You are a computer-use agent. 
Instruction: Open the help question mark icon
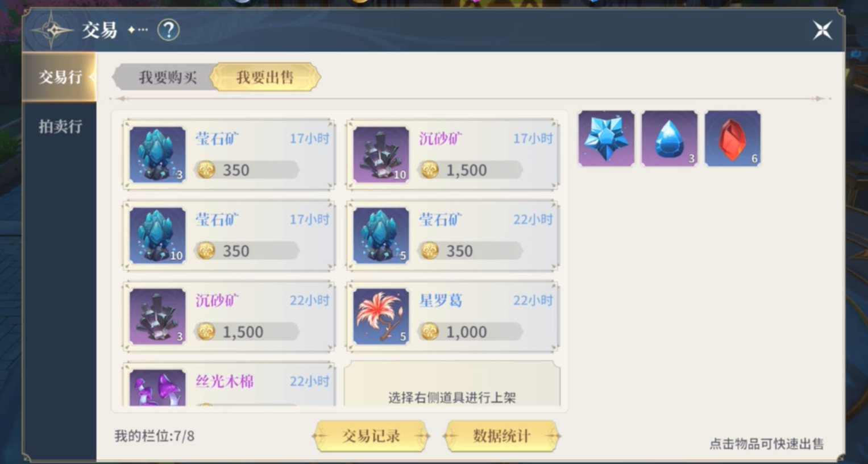168,30
